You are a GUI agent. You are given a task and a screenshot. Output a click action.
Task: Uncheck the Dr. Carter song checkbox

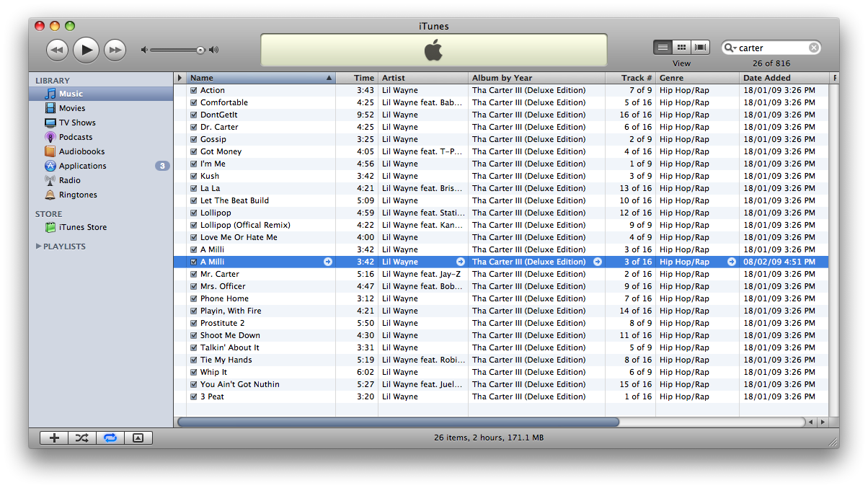coord(193,128)
